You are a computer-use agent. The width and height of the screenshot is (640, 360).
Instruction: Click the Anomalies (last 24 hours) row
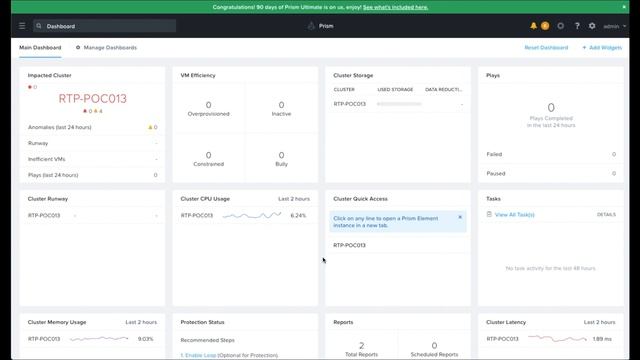click(93, 127)
